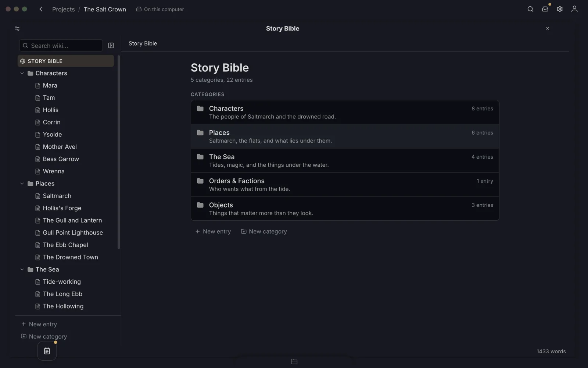This screenshot has height=368, width=588.
Task: Open the Orders & Factions category card
Action: coord(345,185)
